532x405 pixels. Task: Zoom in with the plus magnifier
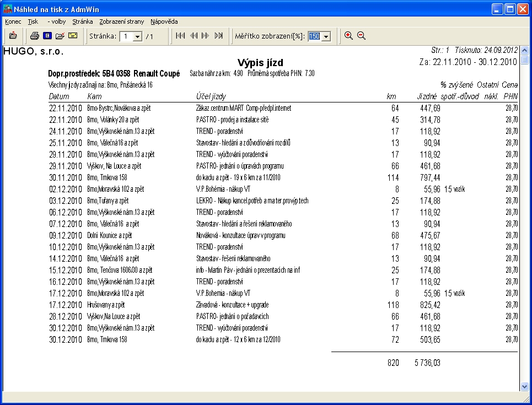(x=348, y=36)
